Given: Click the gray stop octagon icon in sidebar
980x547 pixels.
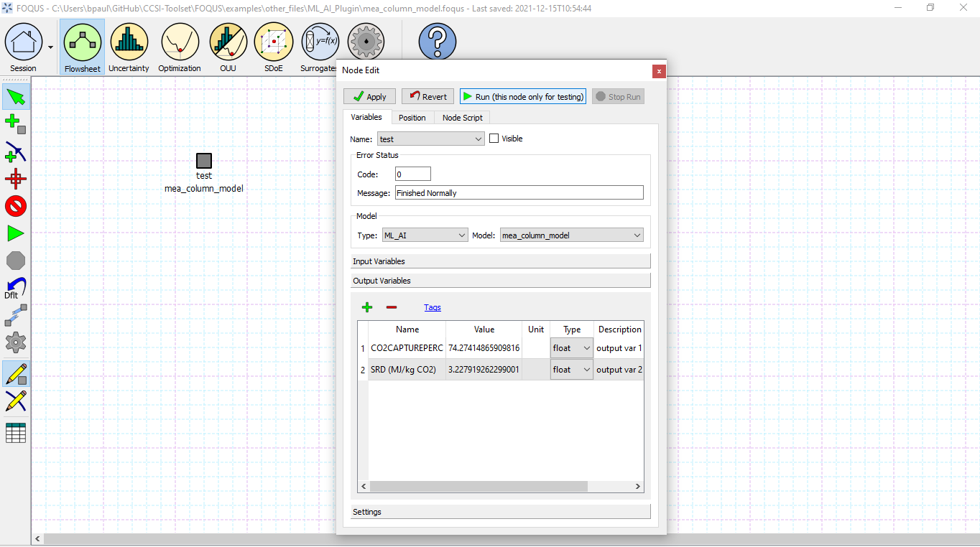Looking at the screenshot, I should (16, 261).
